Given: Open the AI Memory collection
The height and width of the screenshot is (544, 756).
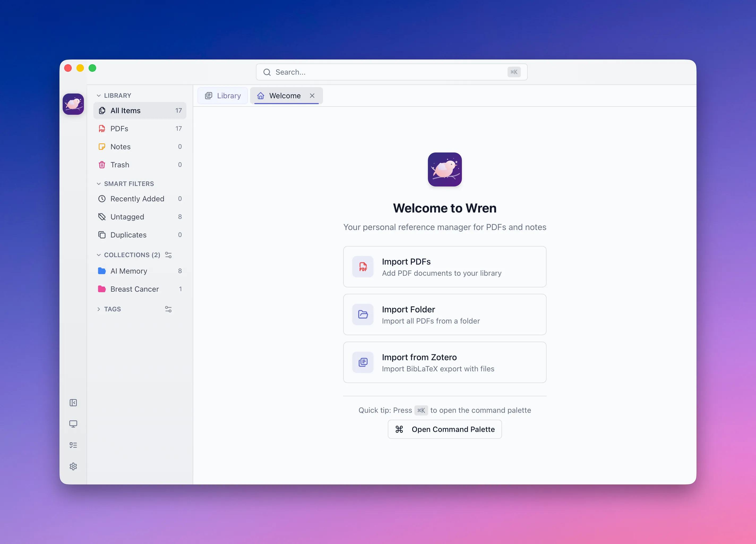Looking at the screenshot, I should [140, 271].
